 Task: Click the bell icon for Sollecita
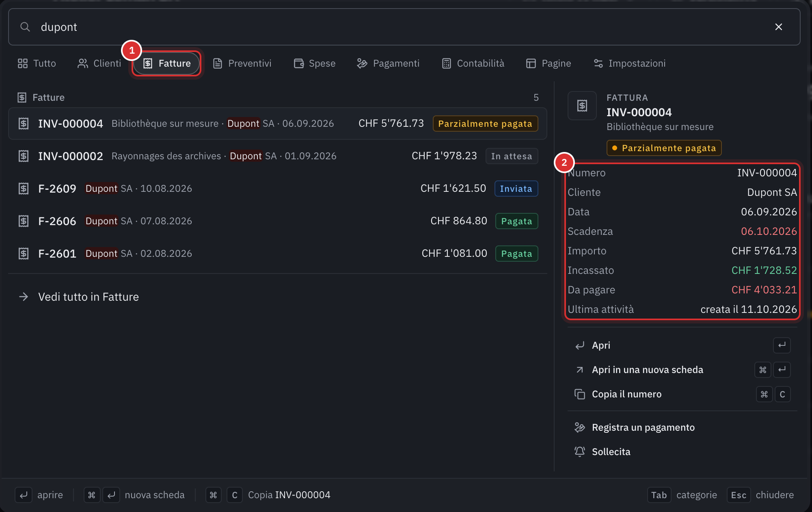pos(580,451)
